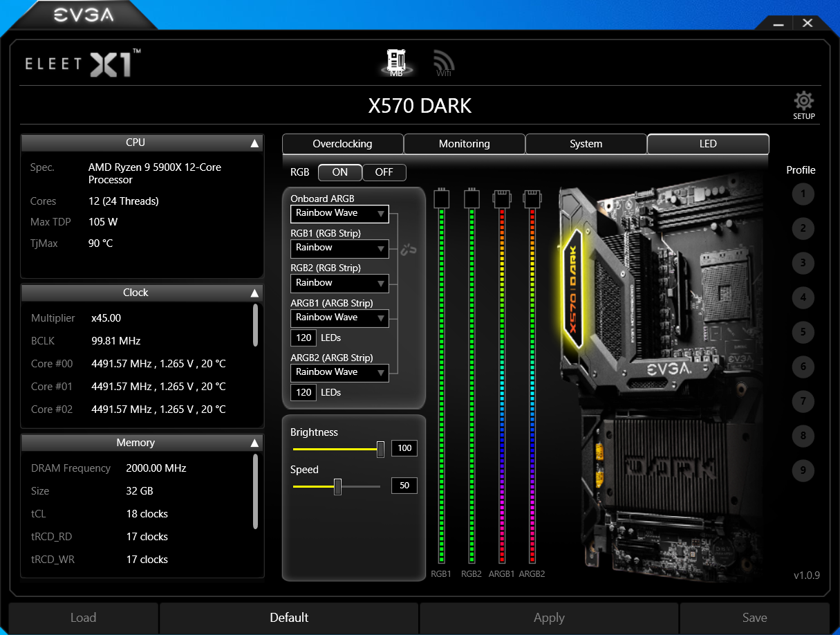Viewport: 840px width, 635px height.
Task: Click the BCLK value 99.81 MHz
Action: [116, 341]
